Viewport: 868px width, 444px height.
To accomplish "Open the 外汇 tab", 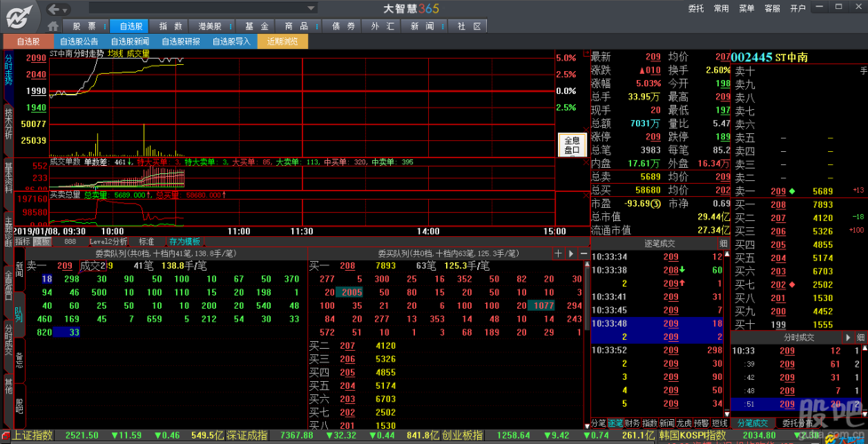I will click(x=383, y=26).
